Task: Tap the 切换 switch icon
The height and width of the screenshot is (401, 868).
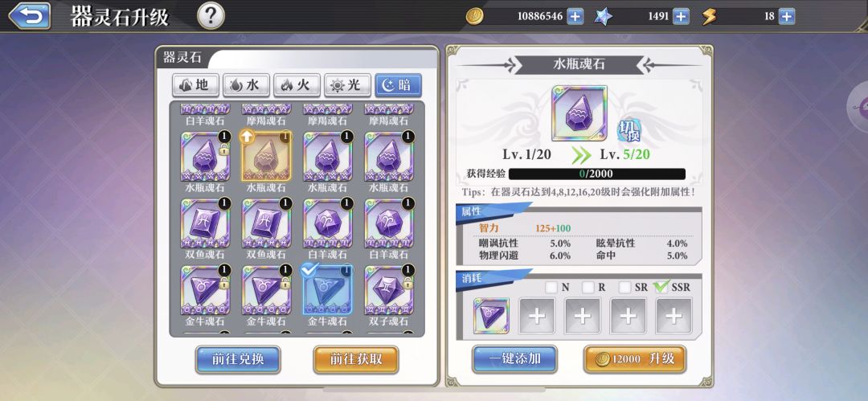Action: point(628,131)
